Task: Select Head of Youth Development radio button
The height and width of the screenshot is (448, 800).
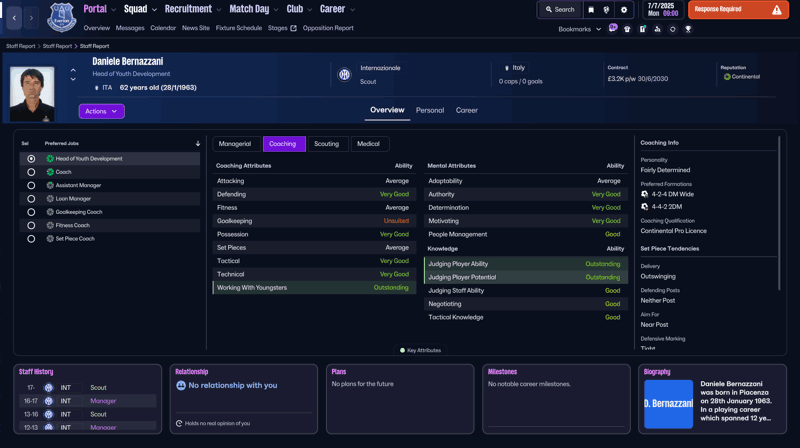Action: click(31, 159)
